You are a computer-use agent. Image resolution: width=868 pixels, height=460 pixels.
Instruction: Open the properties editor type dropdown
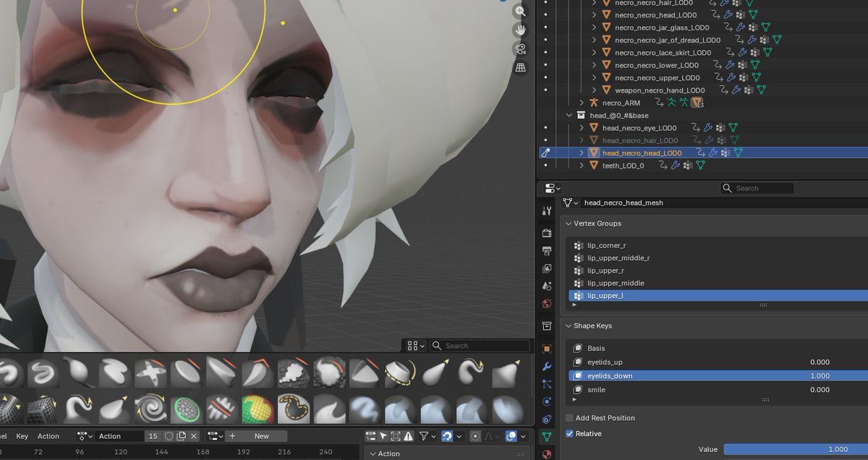pos(553,188)
